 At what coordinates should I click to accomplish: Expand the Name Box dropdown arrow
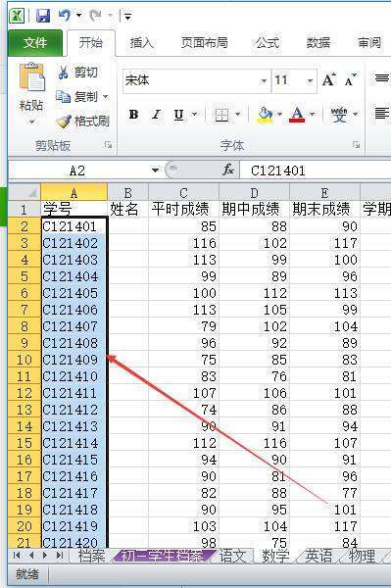[155, 171]
